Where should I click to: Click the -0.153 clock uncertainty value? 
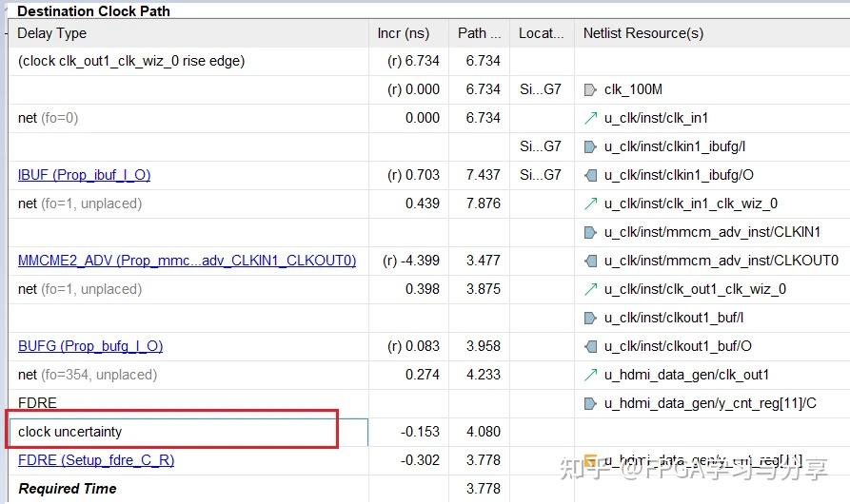pyautogui.click(x=420, y=432)
